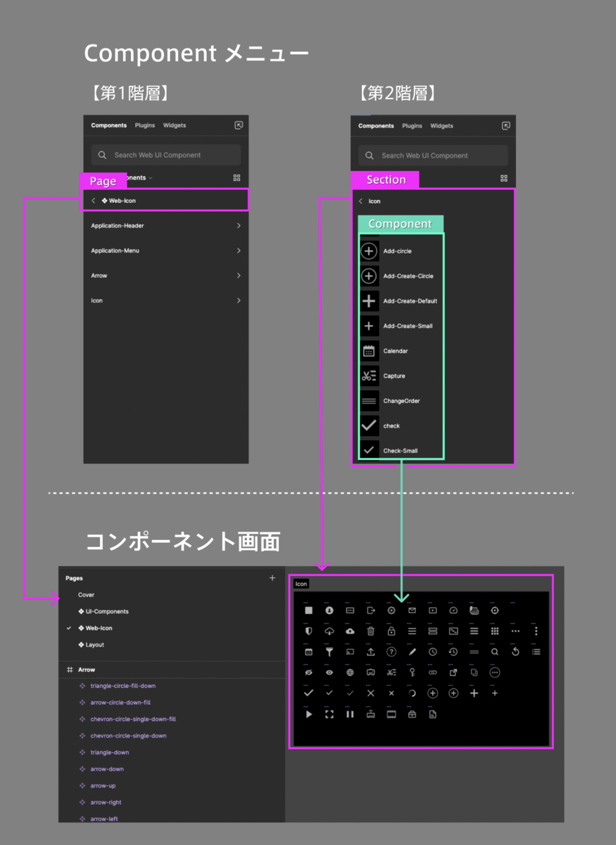Select the user avatar circle icon

tap(329, 611)
